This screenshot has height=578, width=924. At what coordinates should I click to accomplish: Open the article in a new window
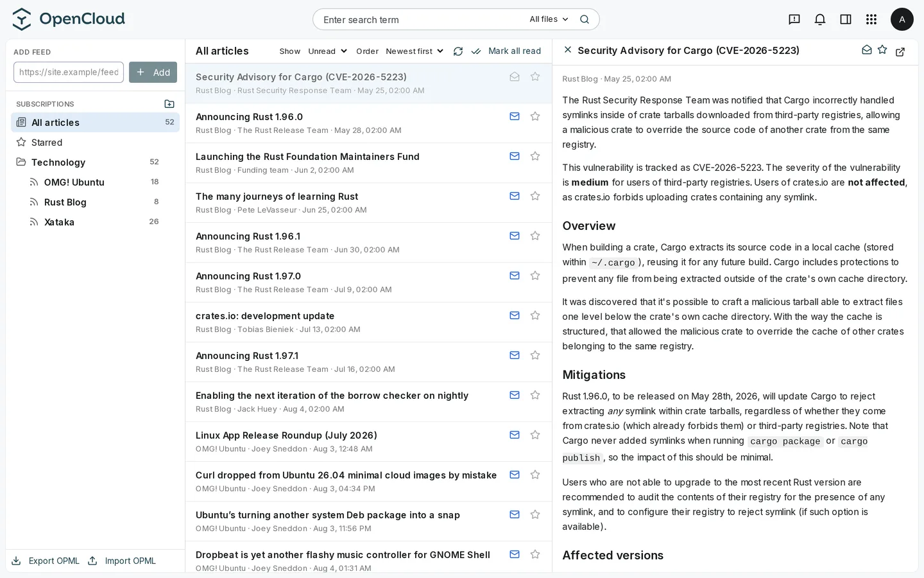(x=900, y=51)
